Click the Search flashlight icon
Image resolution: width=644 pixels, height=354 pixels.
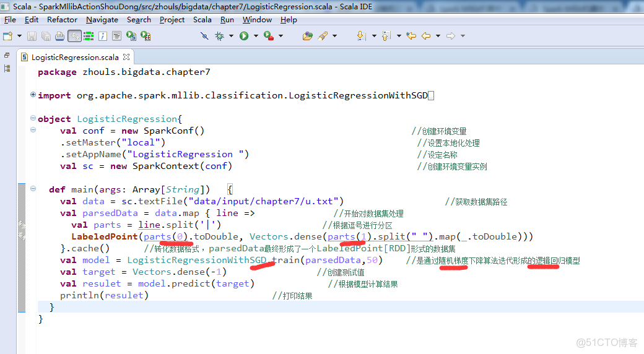323,36
